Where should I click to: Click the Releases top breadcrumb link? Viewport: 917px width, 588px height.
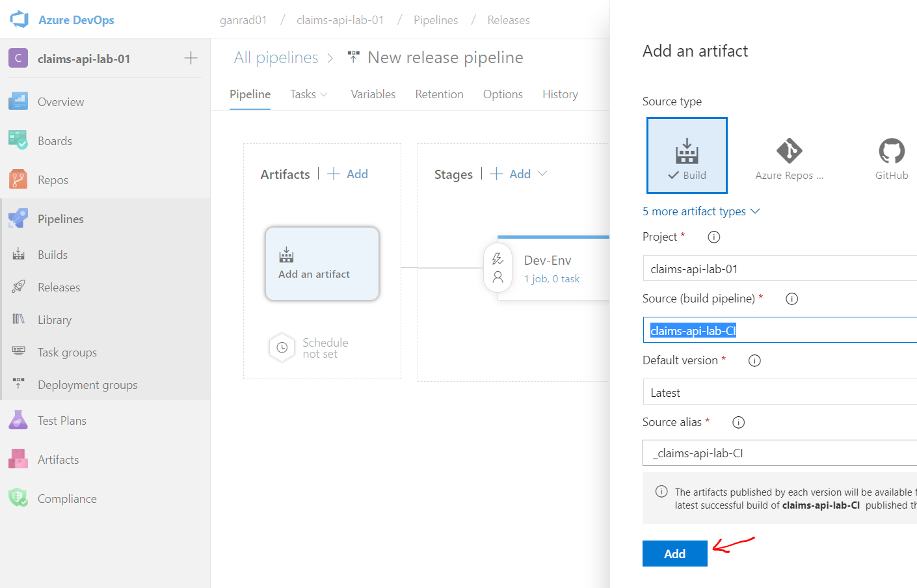[509, 20]
